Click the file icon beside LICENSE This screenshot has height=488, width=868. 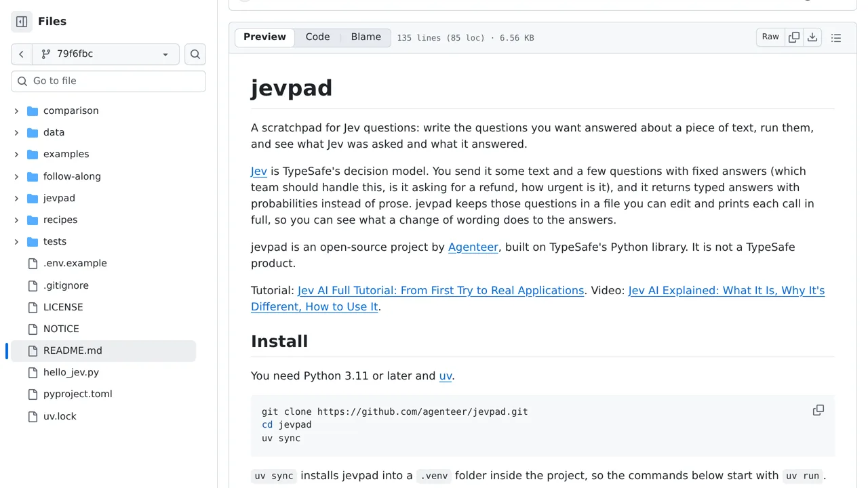pyautogui.click(x=33, y=307)
